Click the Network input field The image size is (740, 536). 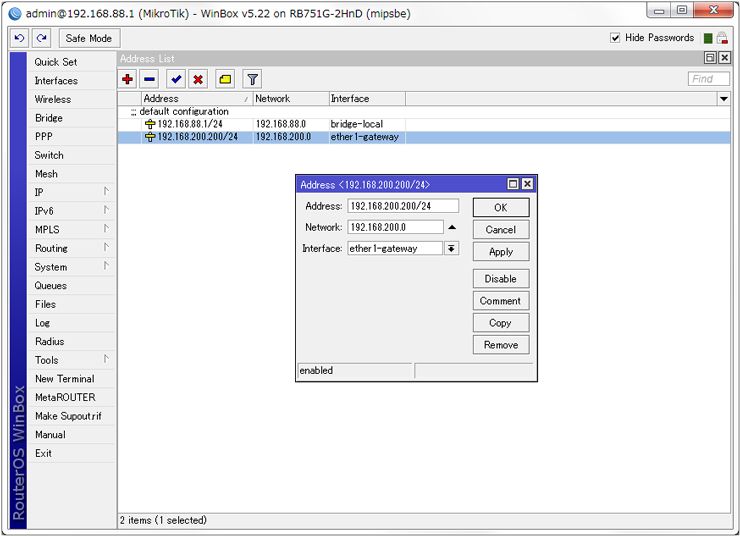(x=395, y=227)
